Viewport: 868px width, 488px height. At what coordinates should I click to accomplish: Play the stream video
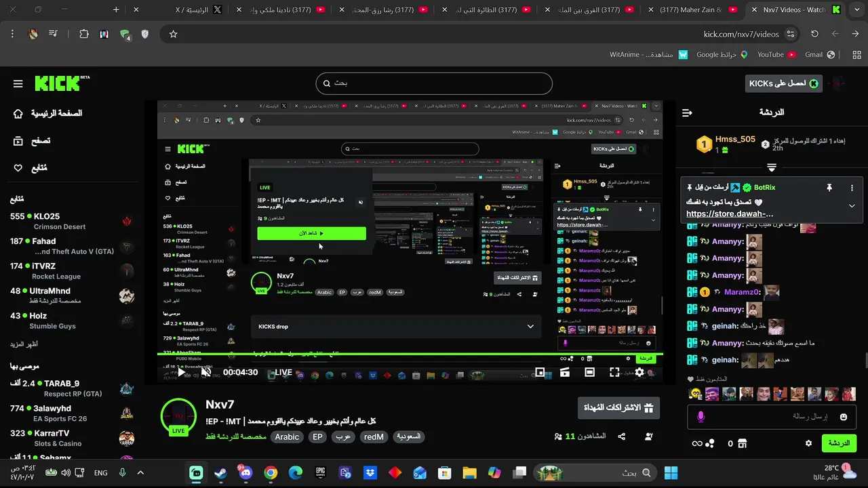click(181, 372)
